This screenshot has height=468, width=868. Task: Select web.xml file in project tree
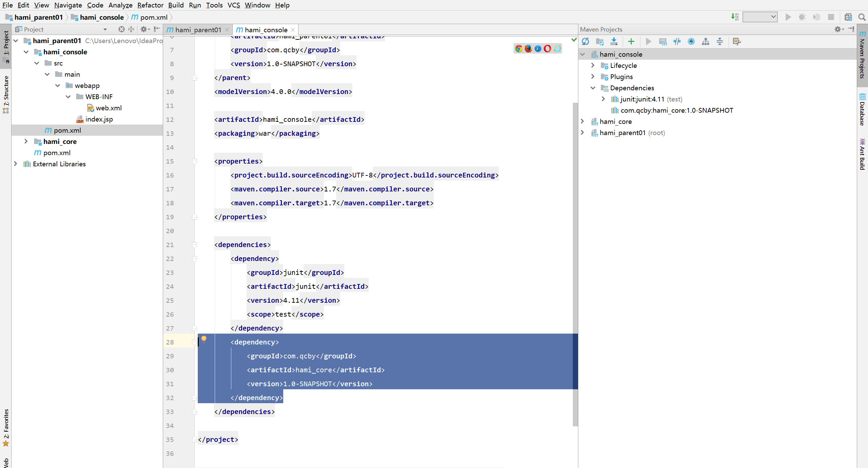(109, 108)
